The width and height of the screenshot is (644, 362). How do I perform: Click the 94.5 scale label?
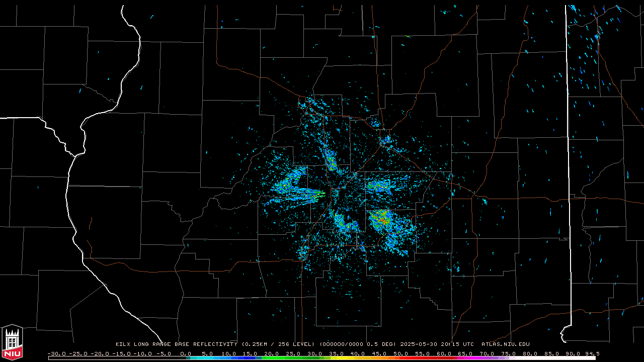click(x=592, y=354)
